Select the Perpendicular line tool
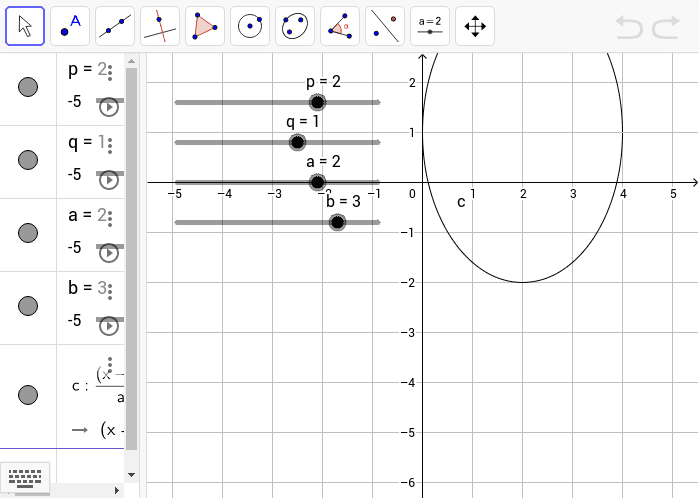This screenshot has width=700, height=500. [160, 26]
